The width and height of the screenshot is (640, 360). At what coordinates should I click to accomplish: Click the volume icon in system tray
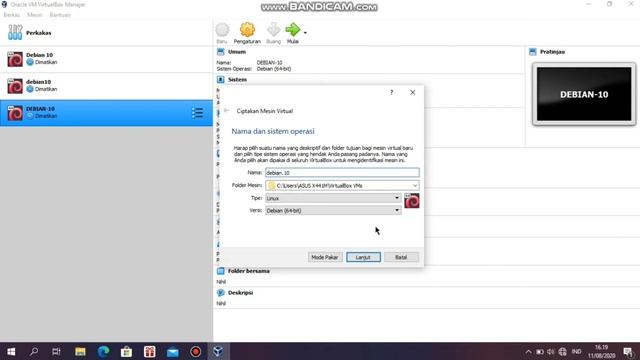(x=551, y=352)
